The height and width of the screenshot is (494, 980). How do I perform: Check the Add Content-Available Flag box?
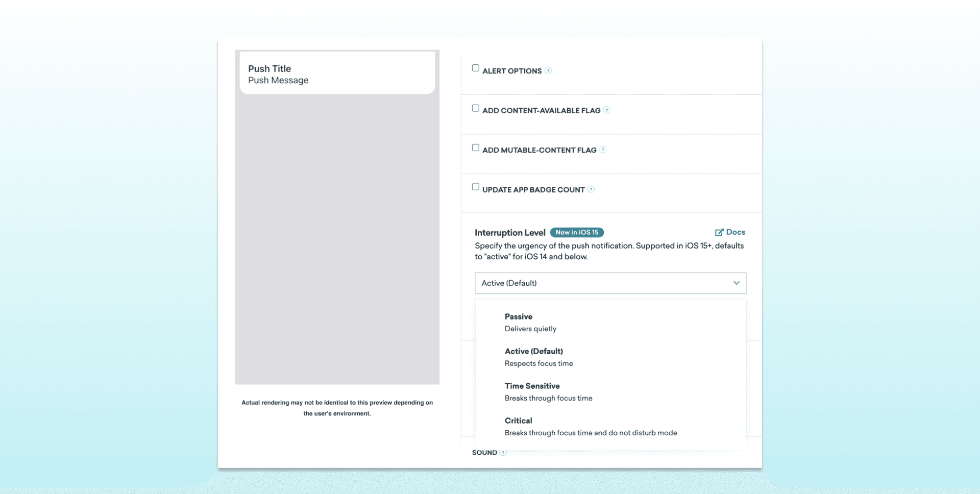coord(476,108)
